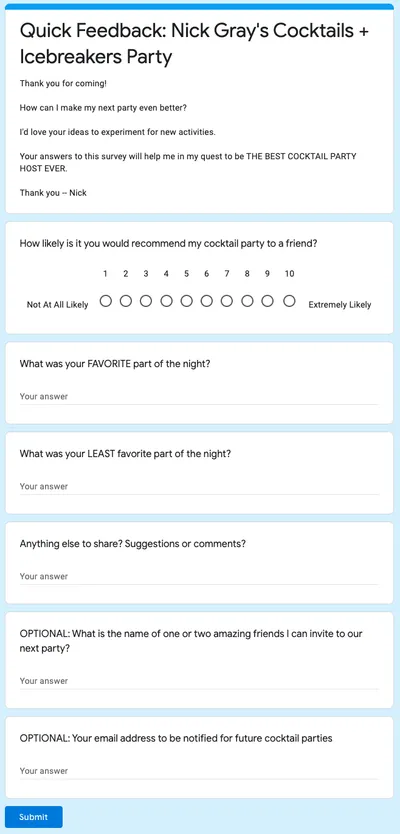The width and height of the screenshot is (400, 834).
Task: Select rating 4 radio button
Action: coord(166,302)
